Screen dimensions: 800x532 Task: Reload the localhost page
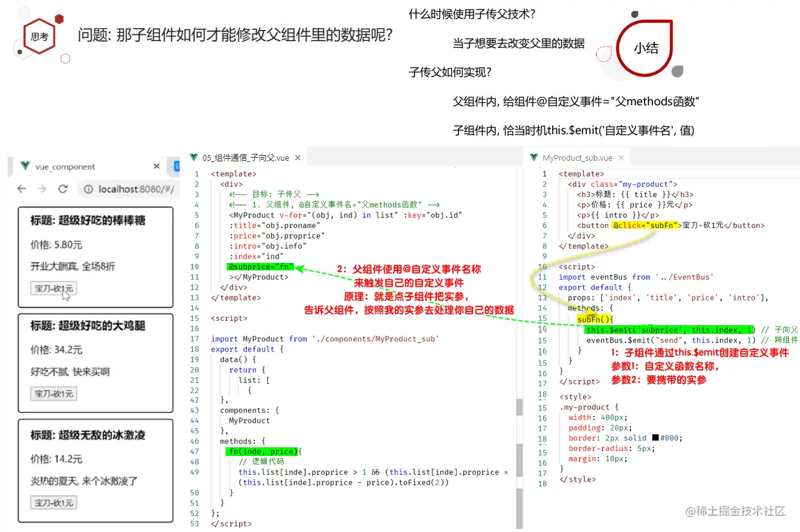[x=62, y=189]
